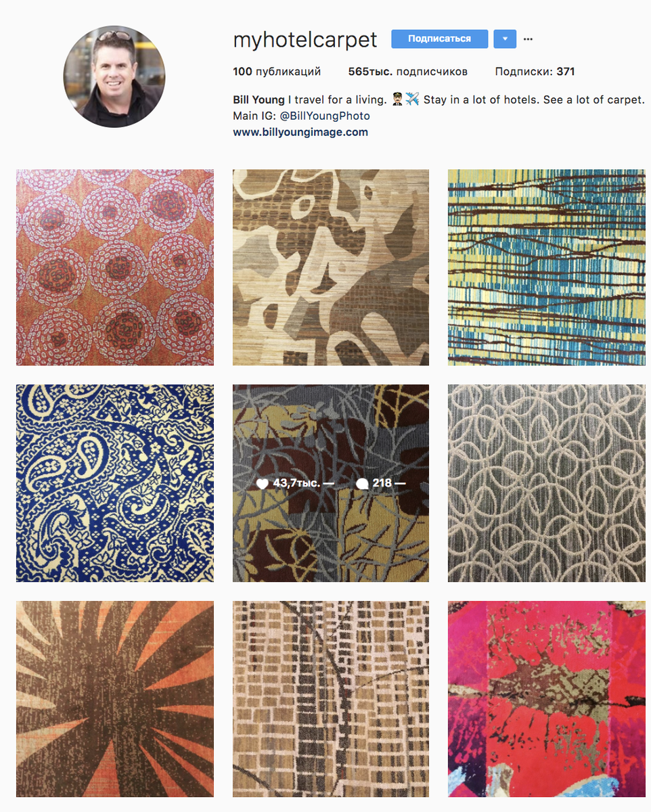The width and height of the screenshot is (651, 812).
Task: Click the comment bubble icon showing 218
Action: click(362, 483)
